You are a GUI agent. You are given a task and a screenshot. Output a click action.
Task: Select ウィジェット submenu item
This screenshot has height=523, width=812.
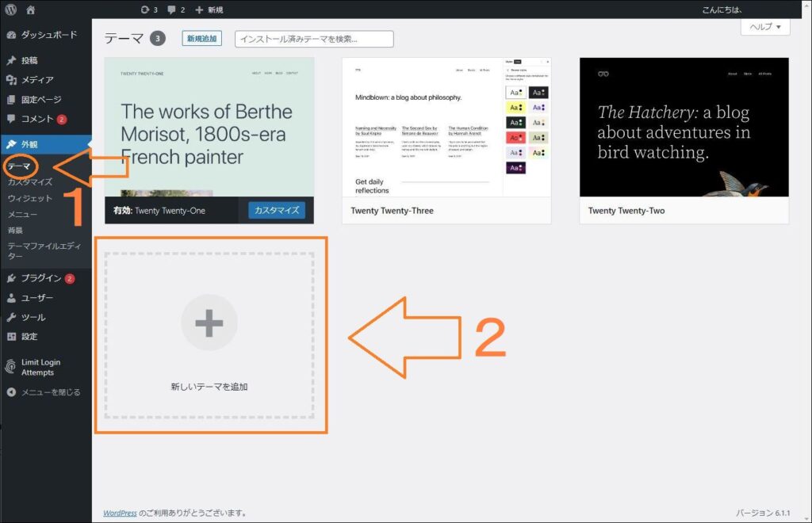coord(30,198)
